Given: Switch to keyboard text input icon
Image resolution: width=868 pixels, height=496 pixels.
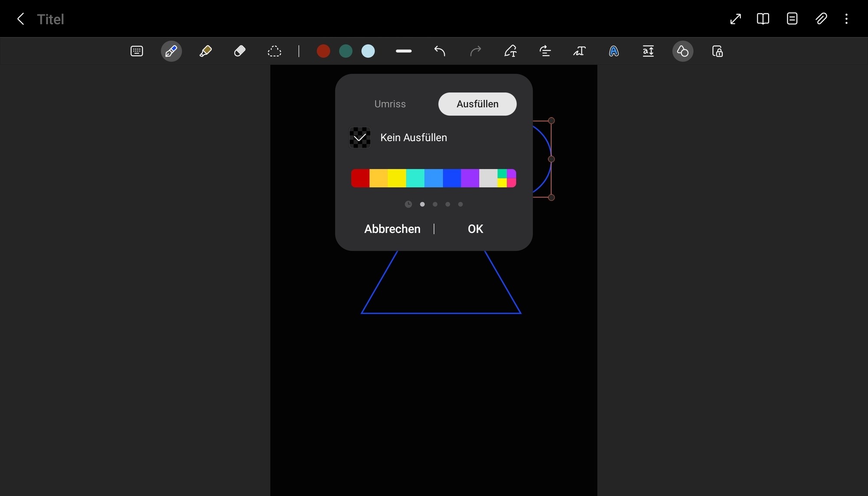Looking at the screenshot, I should (x=137, y=51).
